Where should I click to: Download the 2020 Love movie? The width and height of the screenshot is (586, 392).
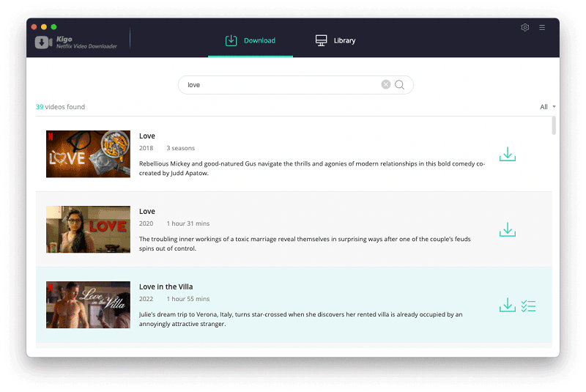507,229
